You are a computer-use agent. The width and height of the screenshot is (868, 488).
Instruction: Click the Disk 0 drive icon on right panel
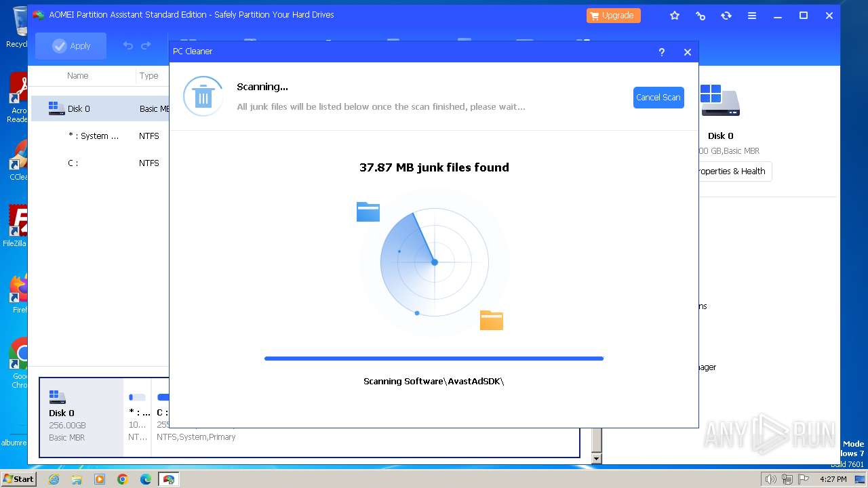[x=720, y=100]
